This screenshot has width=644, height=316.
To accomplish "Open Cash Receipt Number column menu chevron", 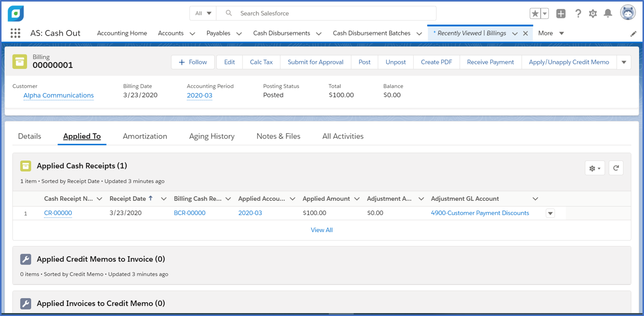I will [x=99, y=199].
